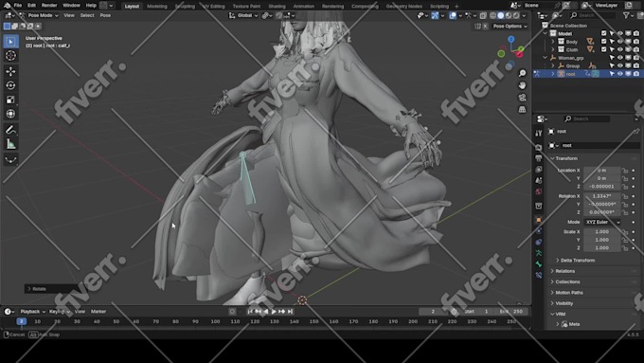Open the Edit menu
The height and width of the screenshot is (363, 644).
tap(31, 6)
